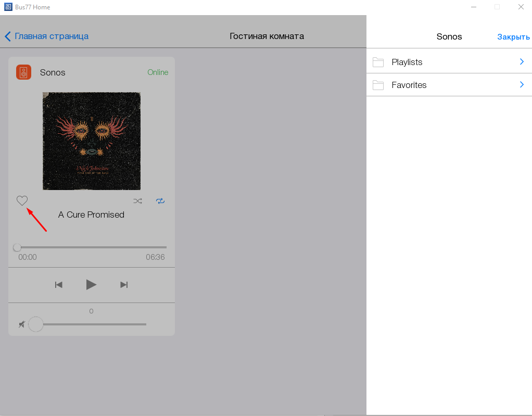
Task: Open the Favorites entry
Action: [409, 85]
